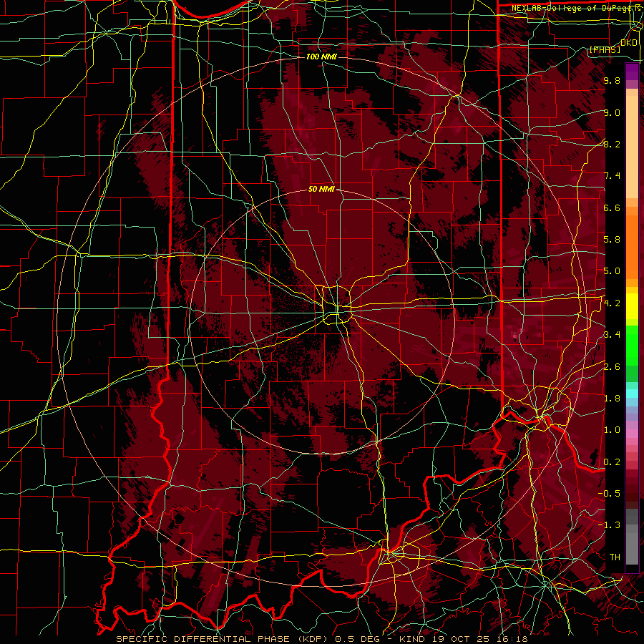
Task: Click the yellow segment of the color bar
Action: coord(632,306)
